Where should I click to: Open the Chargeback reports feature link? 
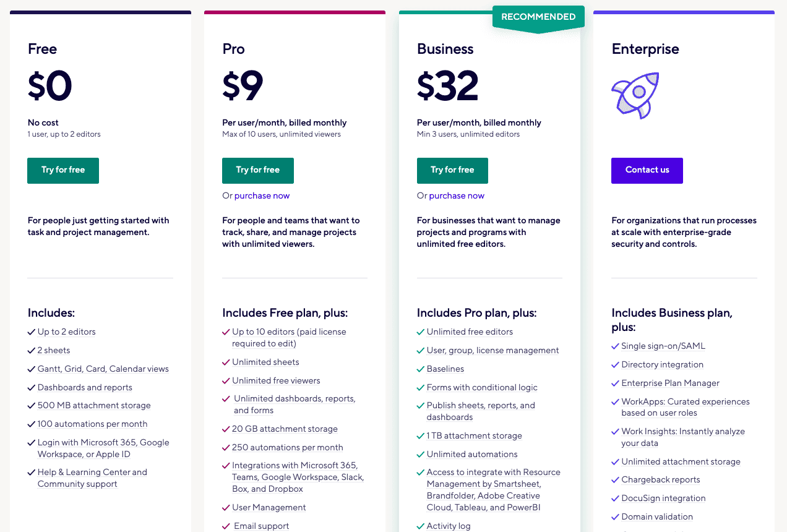click(660, 479)
